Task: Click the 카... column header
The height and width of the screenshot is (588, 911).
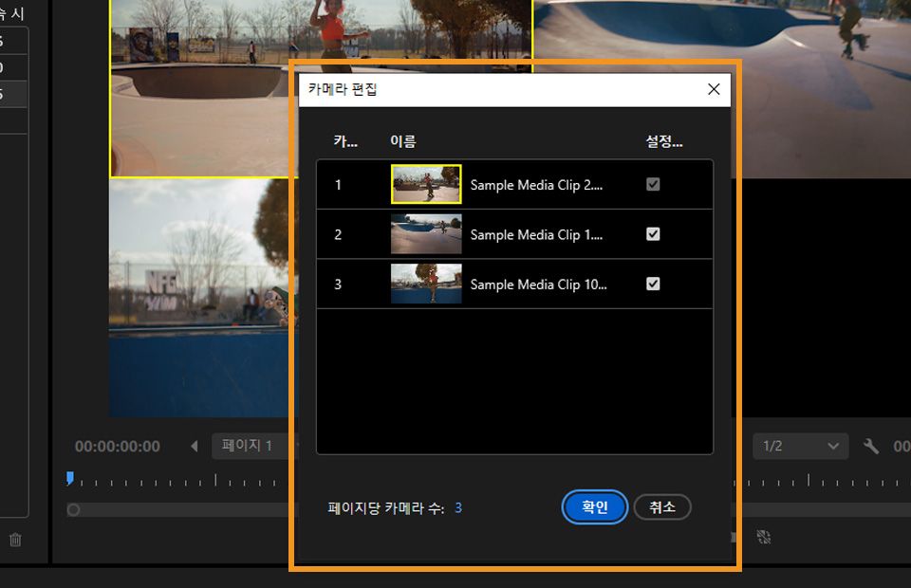Action: [345, 141]
